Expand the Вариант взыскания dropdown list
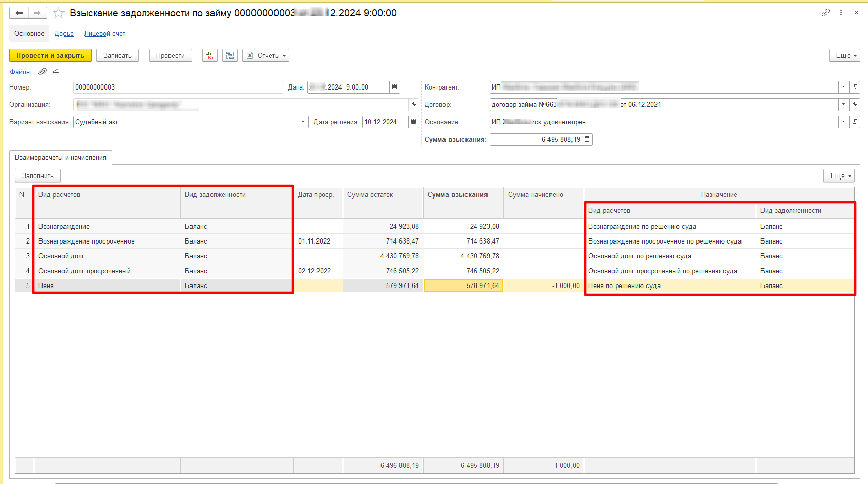 303,122
